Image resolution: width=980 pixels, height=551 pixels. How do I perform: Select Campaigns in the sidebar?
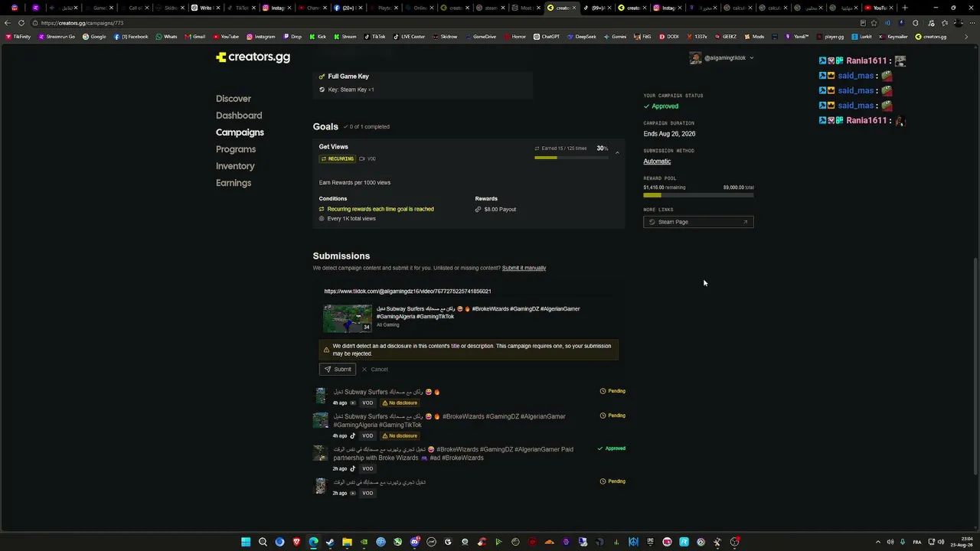coord(240,132)
